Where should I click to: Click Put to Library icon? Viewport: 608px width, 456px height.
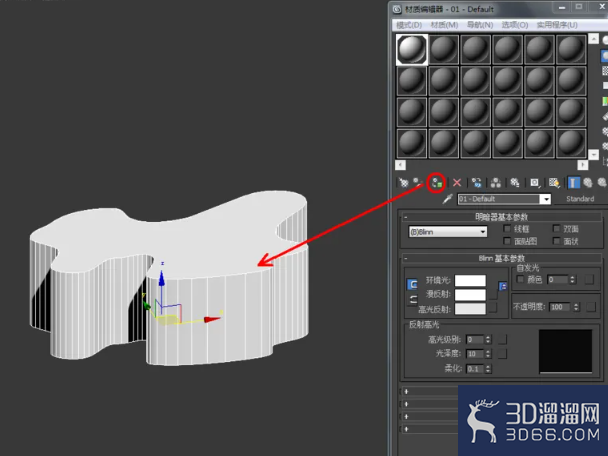click(x=515, y=183)
